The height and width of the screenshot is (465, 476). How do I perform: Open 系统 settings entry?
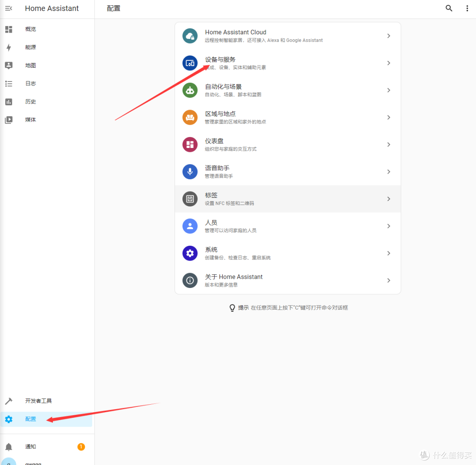pos(288,253)
